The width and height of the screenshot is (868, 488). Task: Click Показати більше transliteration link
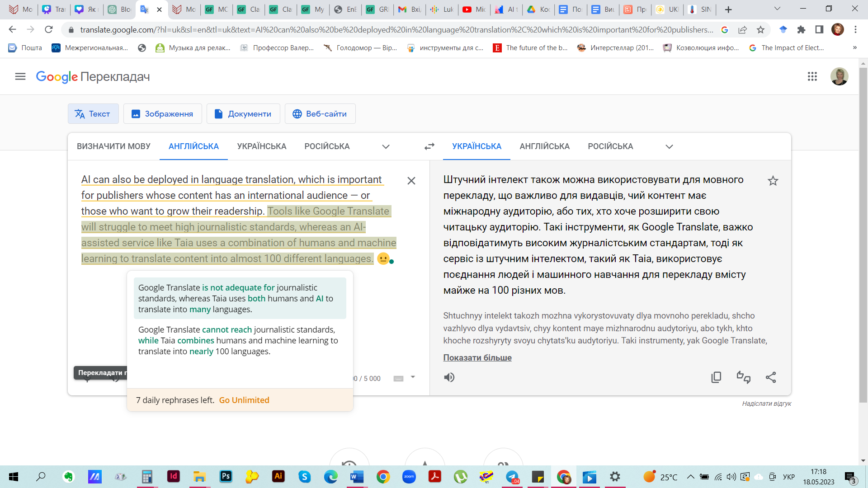coord(477,357)
